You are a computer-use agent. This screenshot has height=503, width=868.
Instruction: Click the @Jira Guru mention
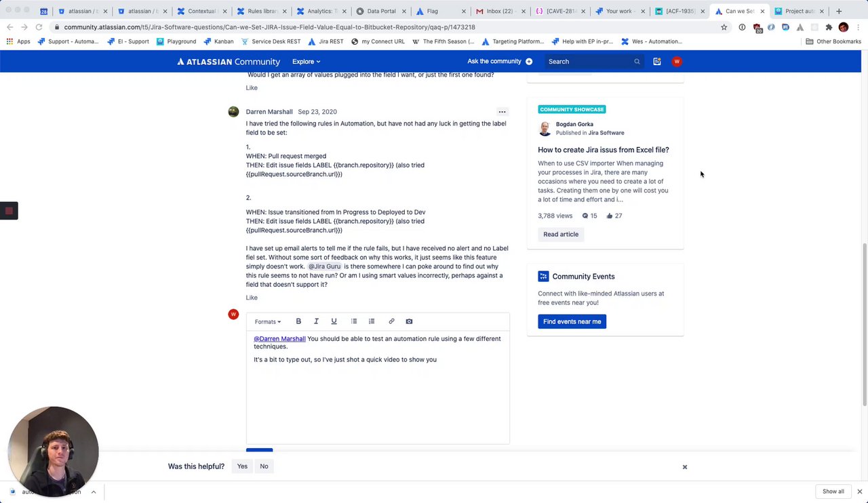[325, 266]
